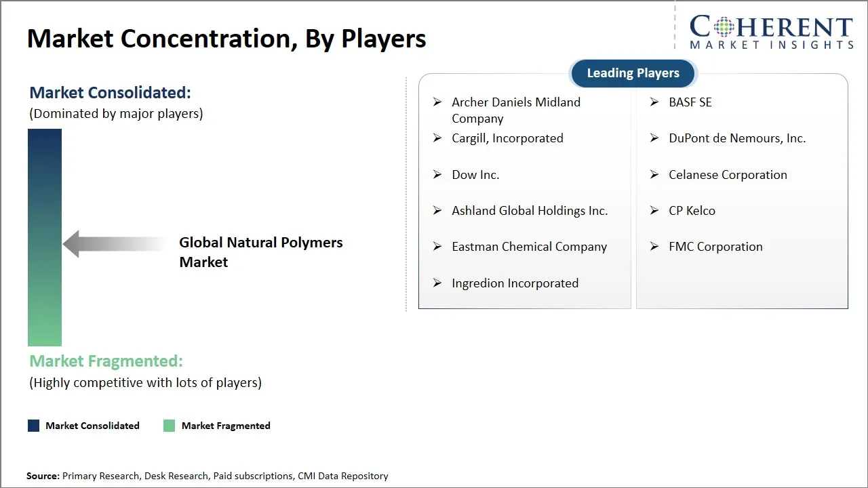Open the Leading Players badge
The width and height of the screenshot is (868, 488).
[633, 73]
